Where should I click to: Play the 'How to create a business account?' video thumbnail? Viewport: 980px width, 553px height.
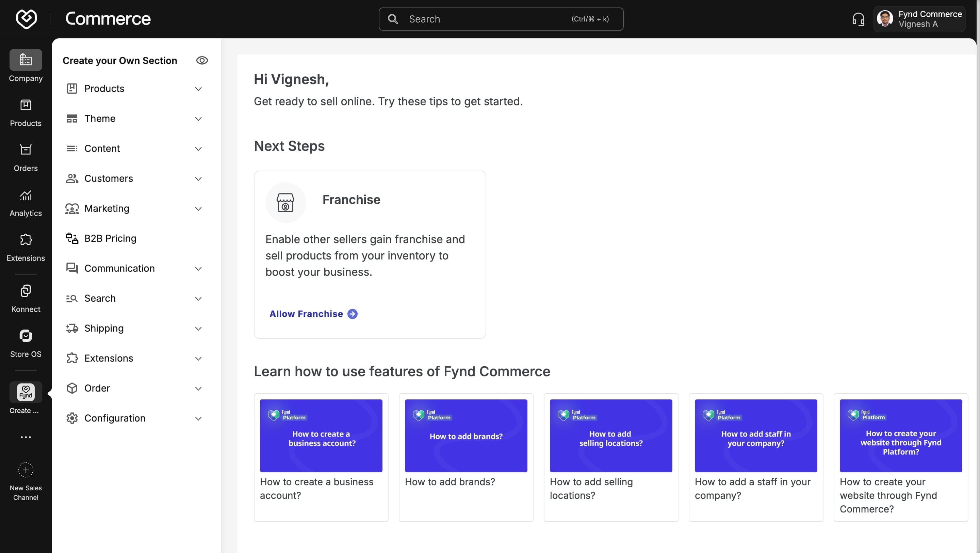point(321,436)
